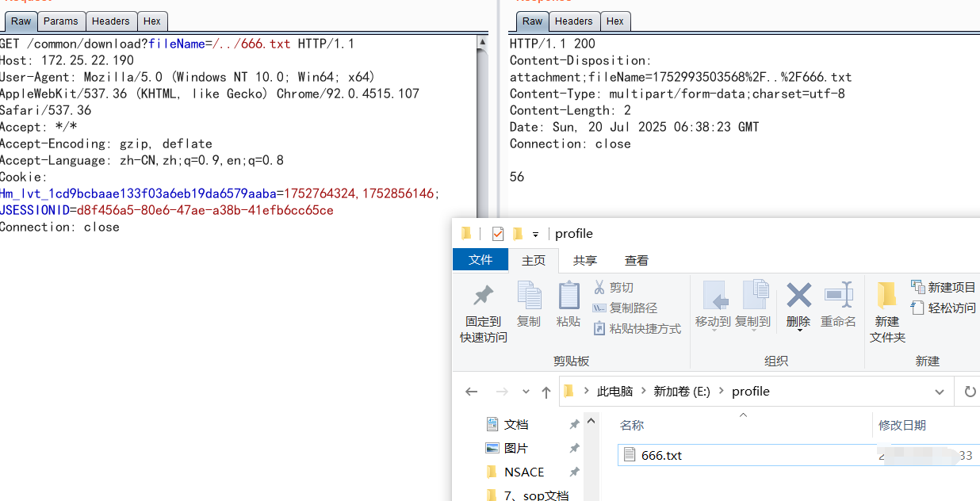Click the 剪切 scissors button
Image resolution: width=980 pixels, height=501 pixels.
pyautogui.click(x=614, y=287)
